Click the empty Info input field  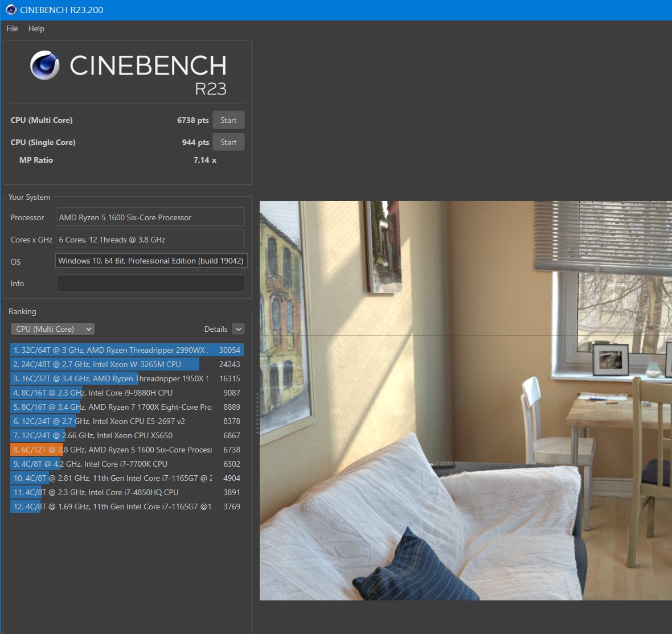click(x=150, y=283)
